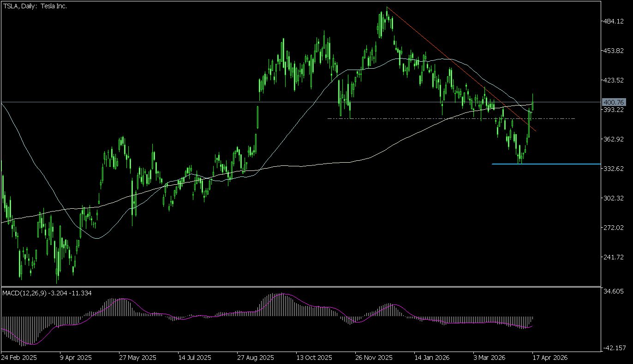The width and height of the screenshot is (633, 364).
Task: Click the 24 Feb 2025 date label
Action: 18,358
